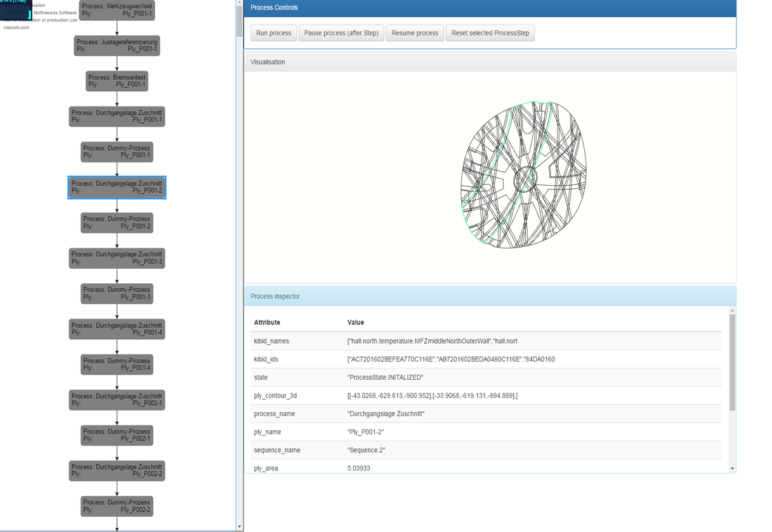This screenshot has height=532, width=772.
Task: Select the Justagereferenzierung process node
Action: tap(116, 46)
